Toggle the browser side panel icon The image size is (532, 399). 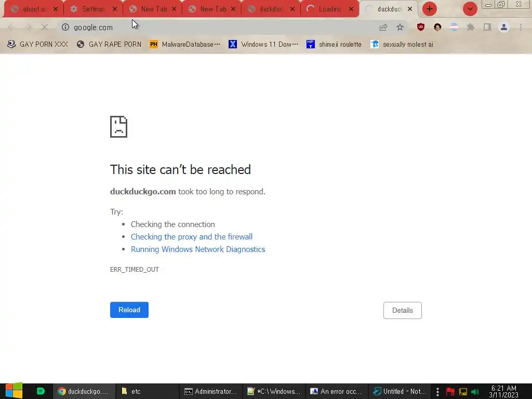click(487, 27)
